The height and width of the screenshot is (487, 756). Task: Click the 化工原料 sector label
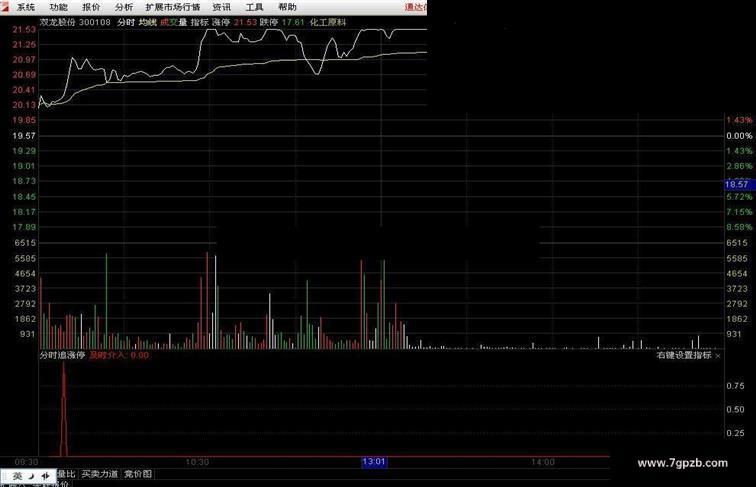[328, 22]
